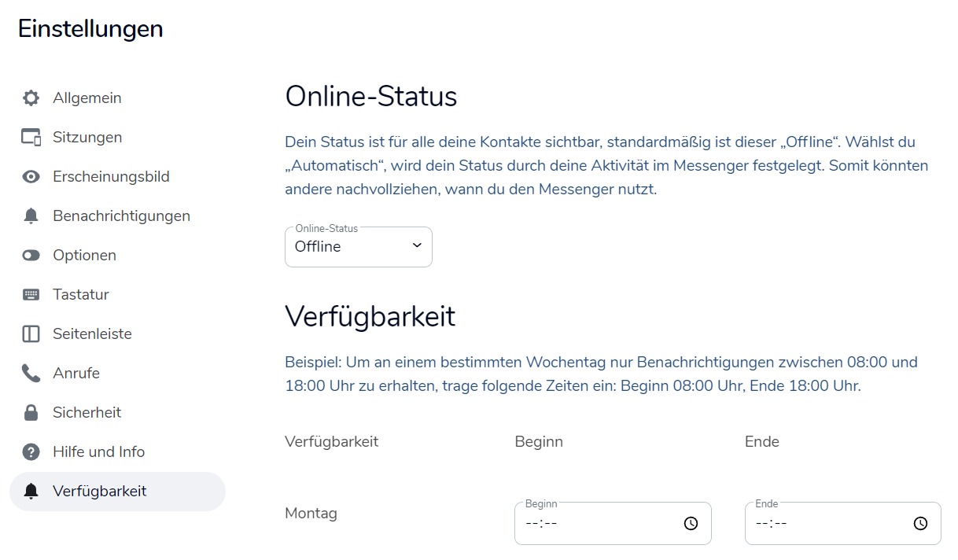Click the bell icon beside Benachrichtigungen
The width and height of the screenshot is (958, 560).
coord(31,216)
